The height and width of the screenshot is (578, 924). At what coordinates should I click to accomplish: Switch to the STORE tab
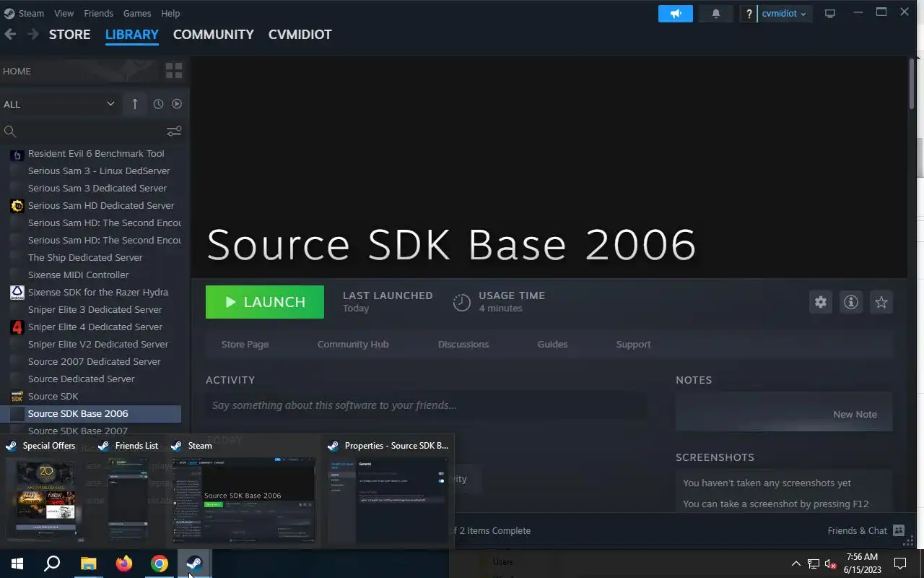coord(69,34)
